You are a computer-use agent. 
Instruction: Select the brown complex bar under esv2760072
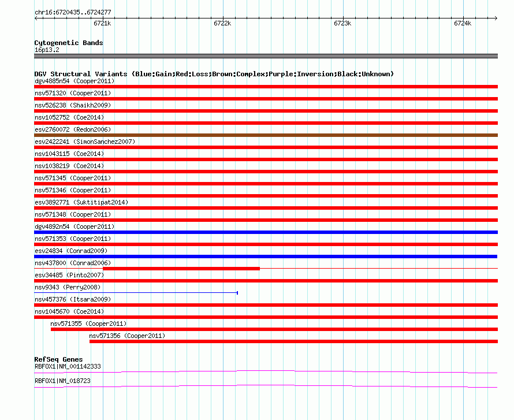pyautogui.click(x=266, y=135)
